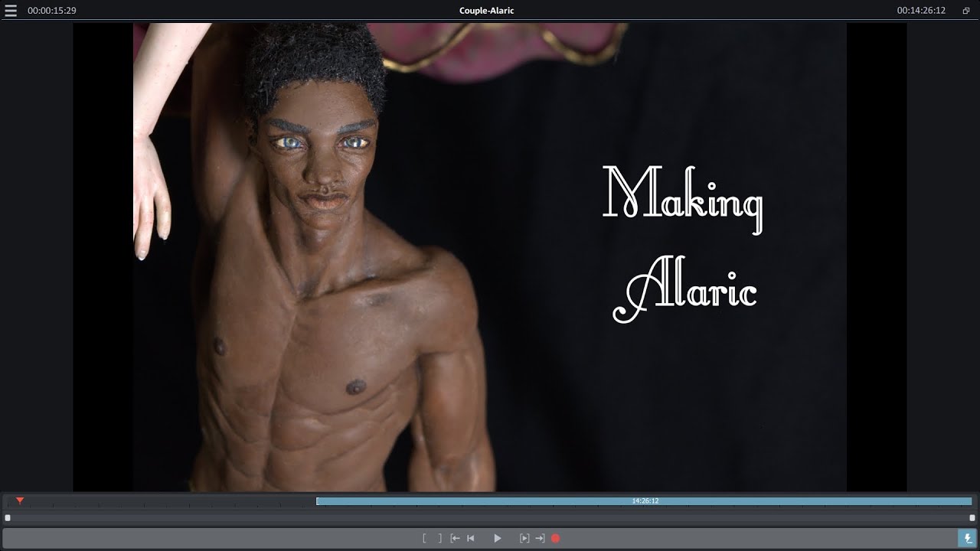Play the marked section
Viewport: 980px width, 551px height.
[524, 538]
